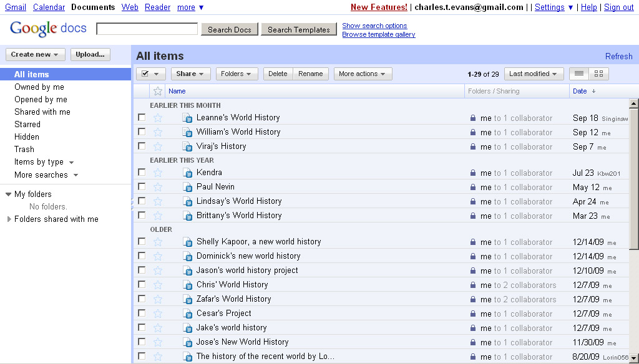The width and height of the screenshot is (639, 364).
Task: Collapse the My folders tree
Action: pos(8,194)
